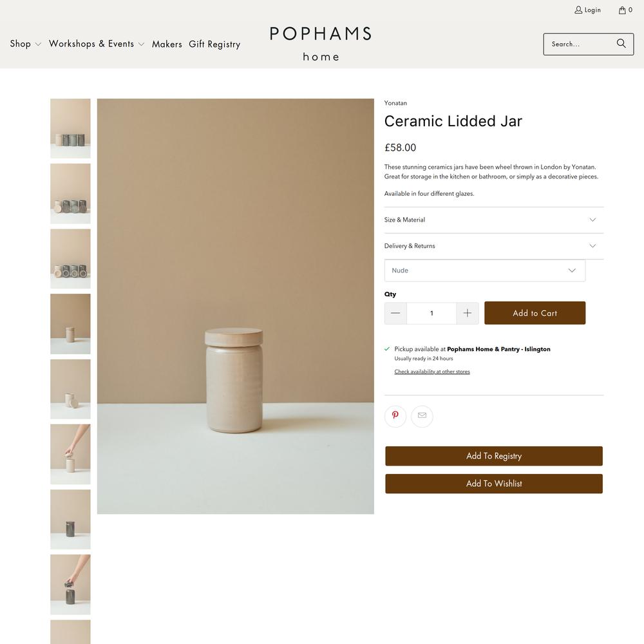Click the Add To Registry button

tap(494, 456)
